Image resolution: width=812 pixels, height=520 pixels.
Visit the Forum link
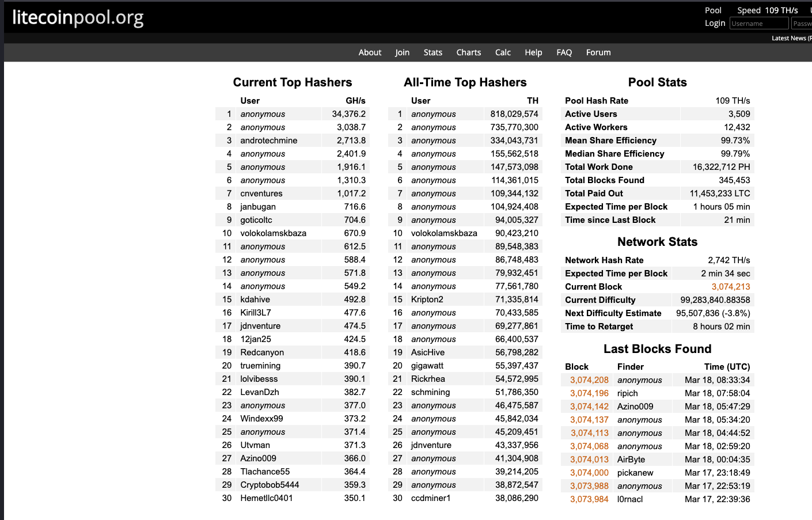click(x=598, y=52)
